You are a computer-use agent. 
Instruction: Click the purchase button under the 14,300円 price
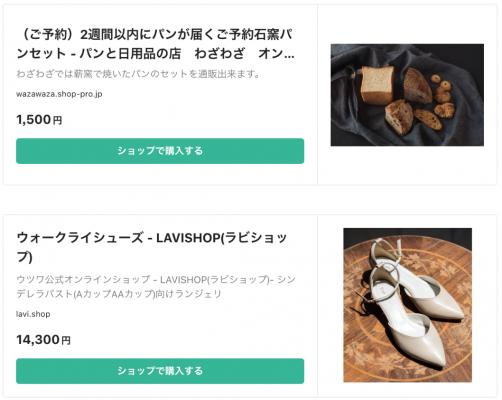pyautogui.click(x=160, y=371)
